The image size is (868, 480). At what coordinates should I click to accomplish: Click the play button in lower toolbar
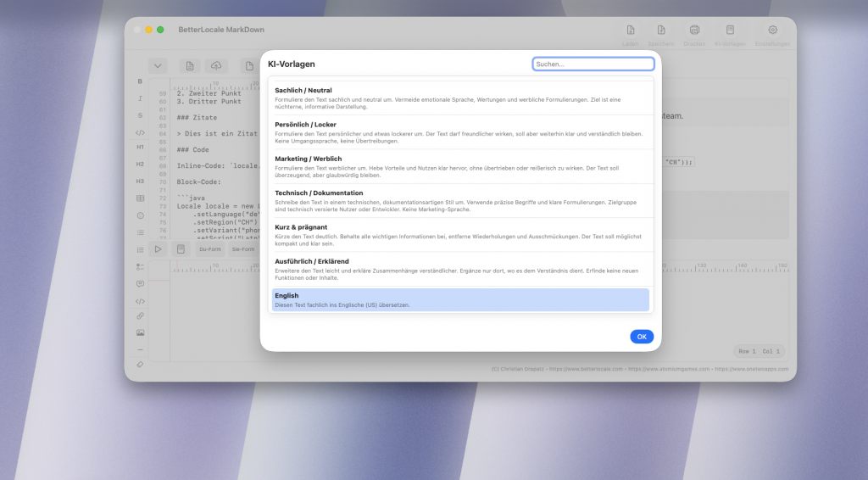158,249
